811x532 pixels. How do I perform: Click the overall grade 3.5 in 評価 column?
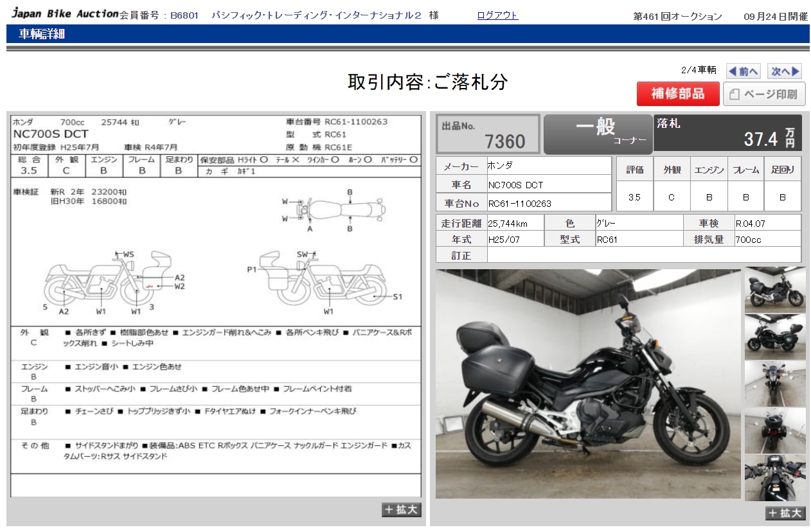pyautogui.click(x=634, y=197)
